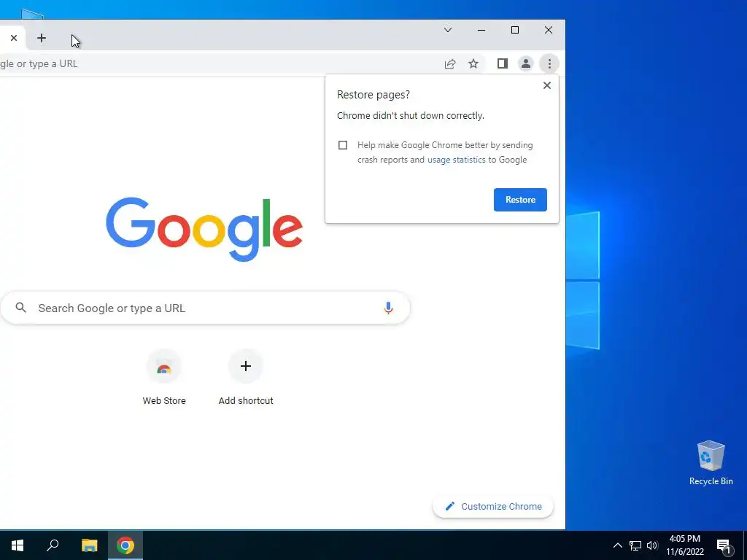747x560 pixels.
Task: Toggle the Chrome side panel
Action: (502, 64)
